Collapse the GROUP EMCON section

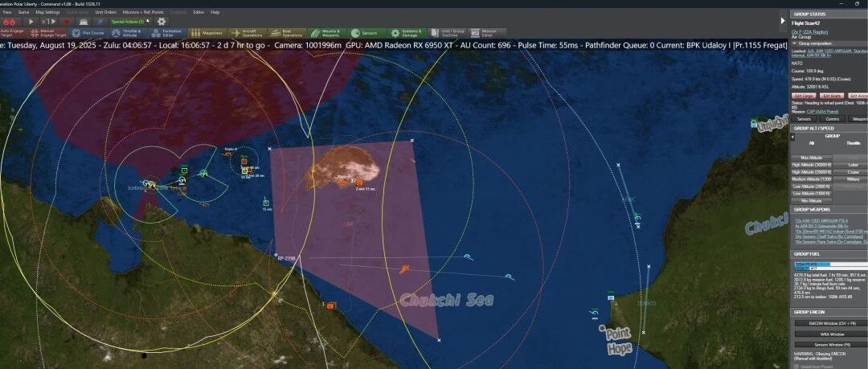click(829, 313)
